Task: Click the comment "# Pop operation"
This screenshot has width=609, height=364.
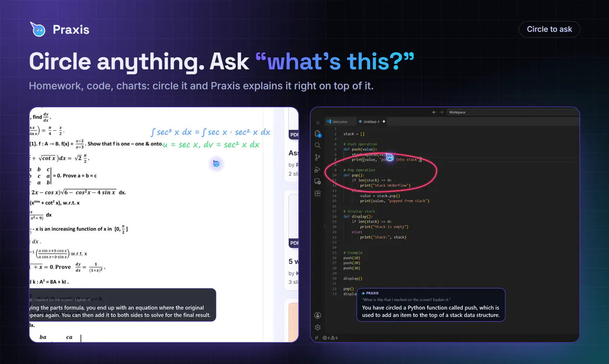Action: [359, 170]
